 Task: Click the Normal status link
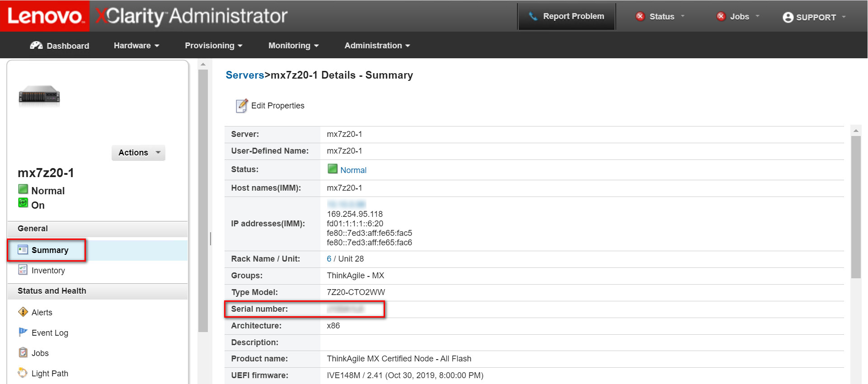[x=353, y=170]
